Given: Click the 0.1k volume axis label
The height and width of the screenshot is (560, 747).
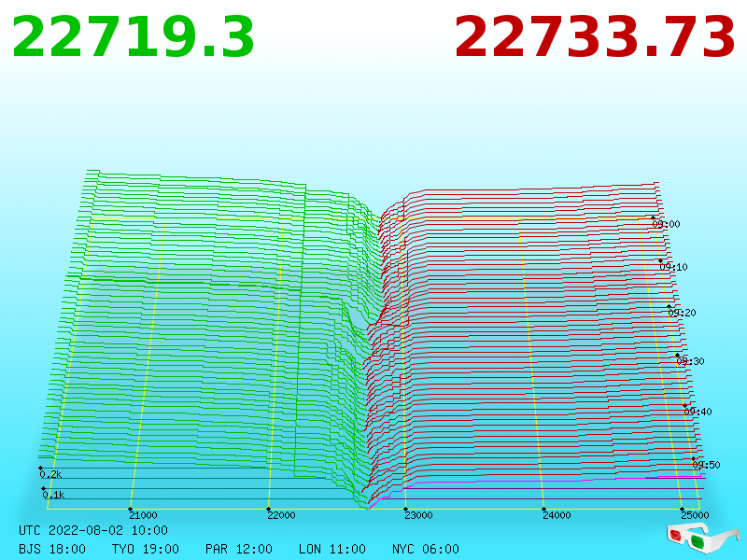Looking at the screenshot, I should pyautogui.click(x=53, y=495).
